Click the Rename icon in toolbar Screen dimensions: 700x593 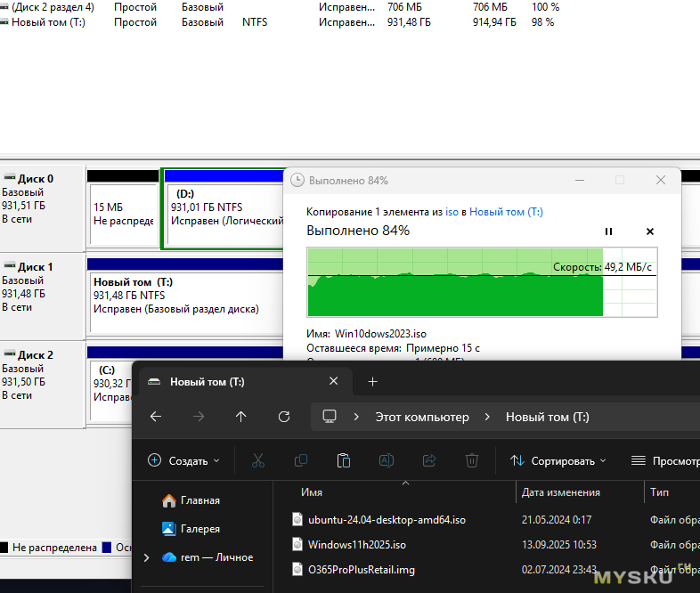[387, 460]
